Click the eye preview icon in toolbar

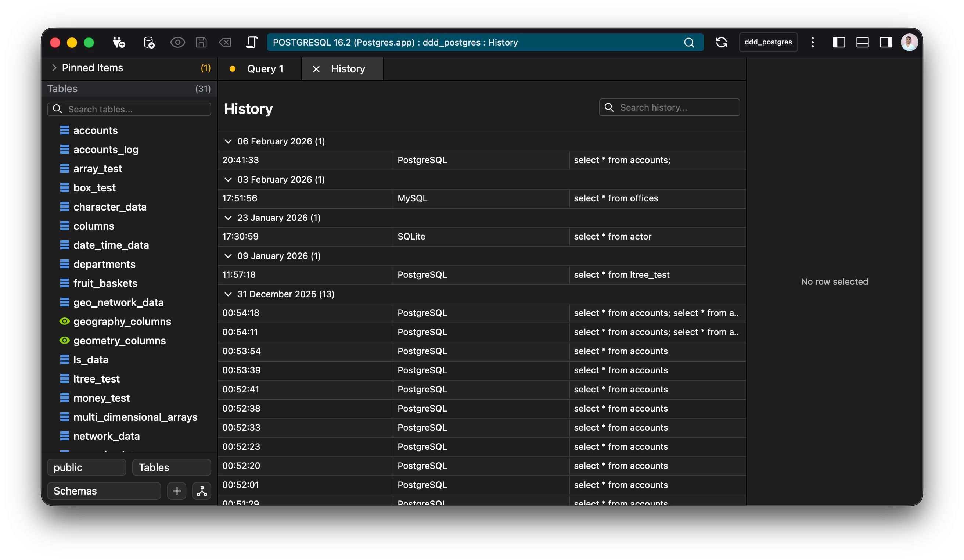tap(177, 43)
